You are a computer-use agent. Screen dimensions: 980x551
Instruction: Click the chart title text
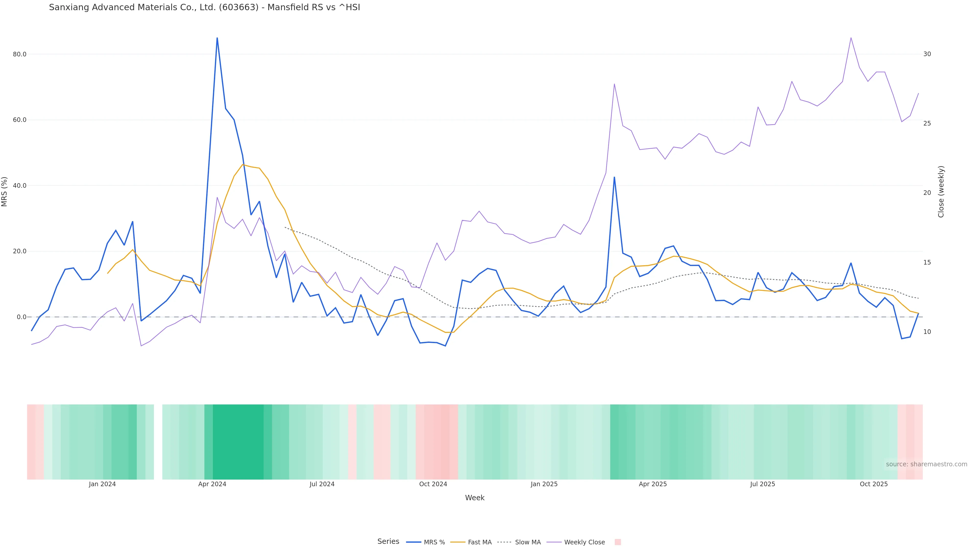click(204, 7)
